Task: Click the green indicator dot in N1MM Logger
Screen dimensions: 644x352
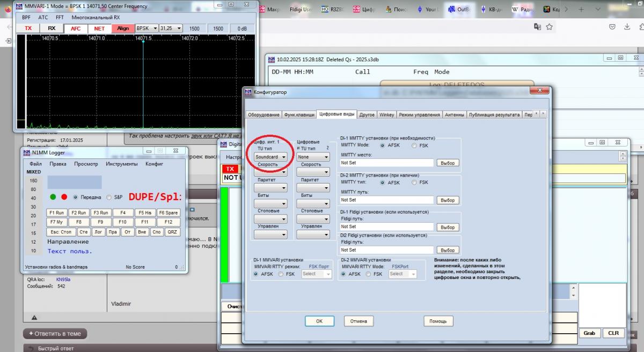Action: (x=53, y=197)
